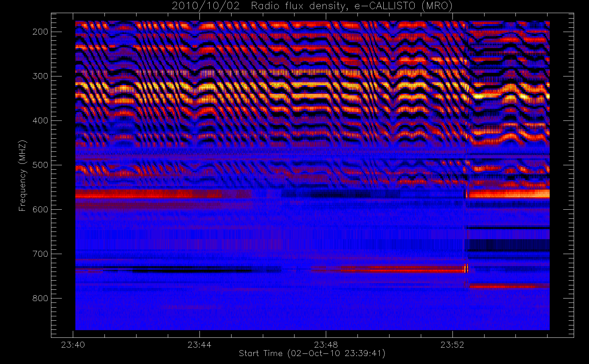Click the 23:48 time tick label
The image size is (589, 364).
(x=326, y=345)
